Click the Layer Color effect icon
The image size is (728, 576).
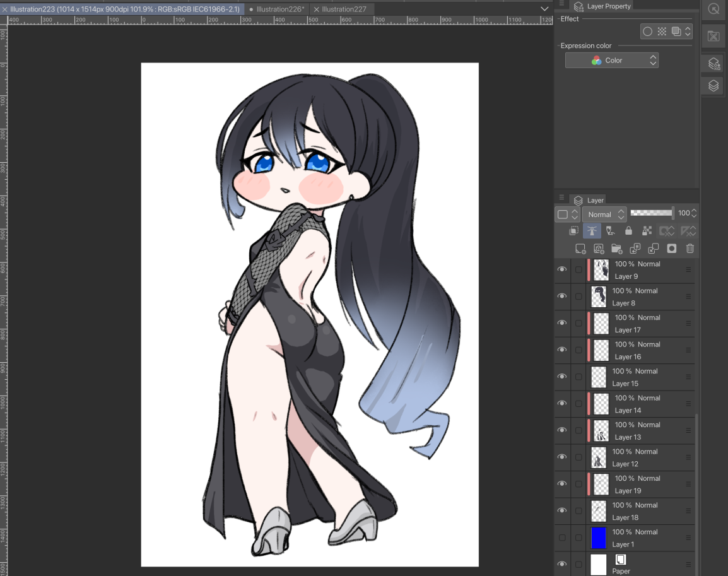[x=676, y=31]
